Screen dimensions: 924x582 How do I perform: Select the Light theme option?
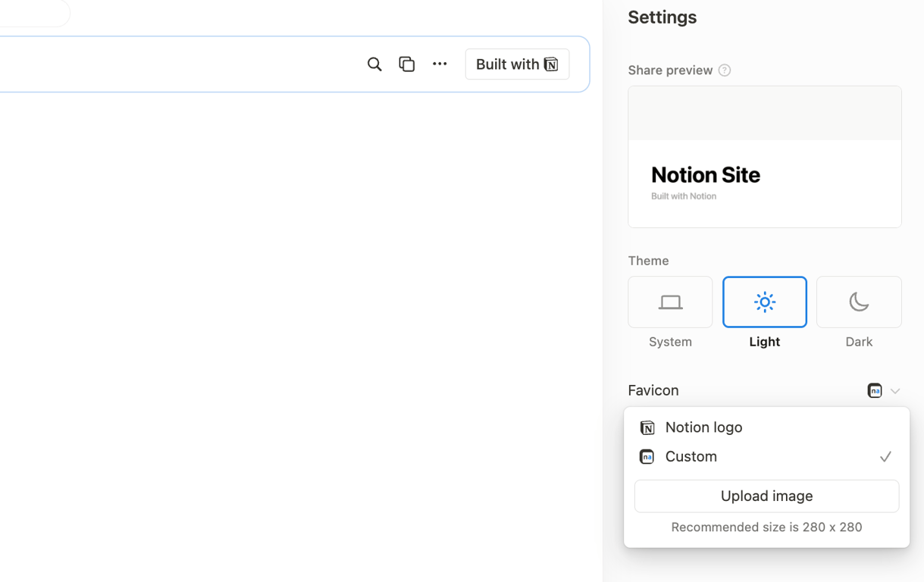[x=765, y=302]
